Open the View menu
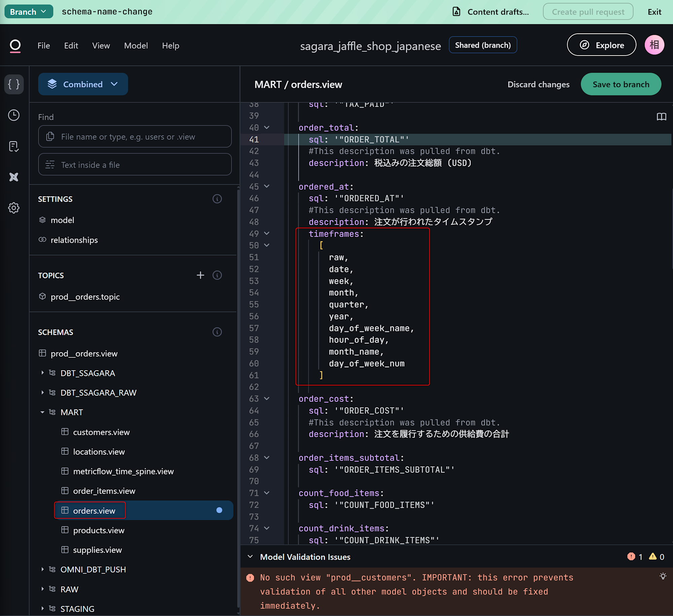The height and width of the screenshot is (616, 673). [x=101, y=46]
